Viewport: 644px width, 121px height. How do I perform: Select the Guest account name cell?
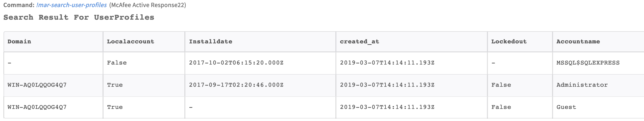coord(566,107)
